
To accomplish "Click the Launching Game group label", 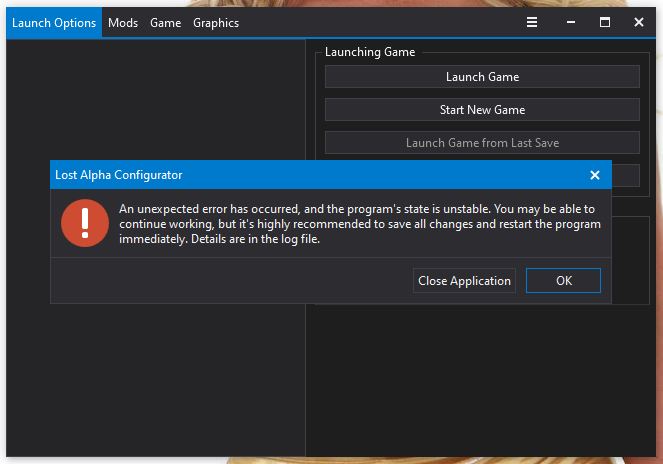I will [x=370, y=52].
